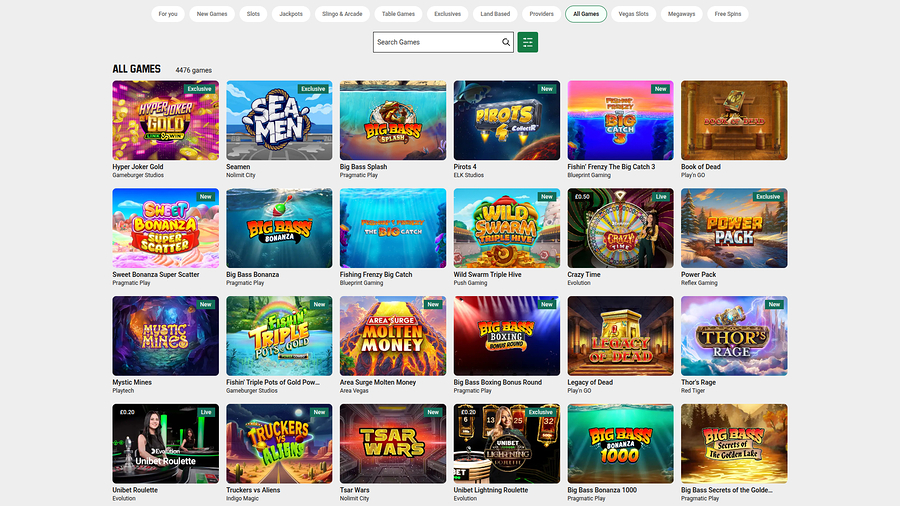Viewport: 900px width, 506px height.
Task: Open Fishin' Frenzy The Big Catch 3 thumbnail
Action: (x=620, y=120)
